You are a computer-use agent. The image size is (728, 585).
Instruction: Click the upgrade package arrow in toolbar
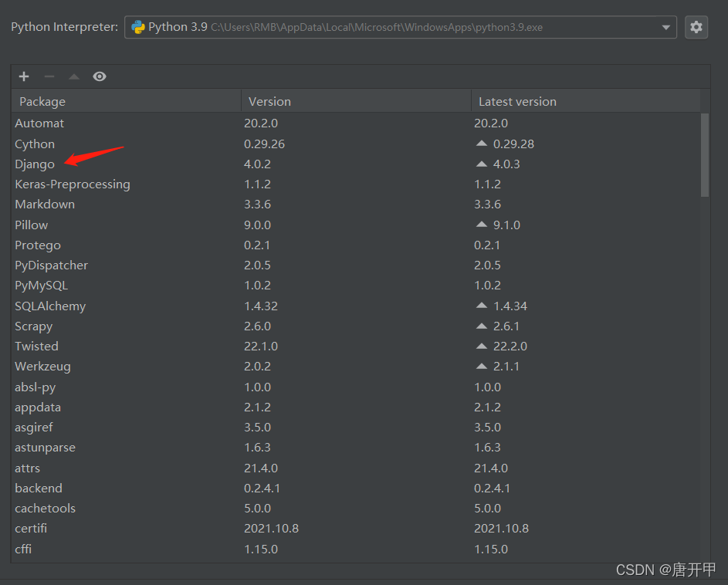(x=74, y=76)
